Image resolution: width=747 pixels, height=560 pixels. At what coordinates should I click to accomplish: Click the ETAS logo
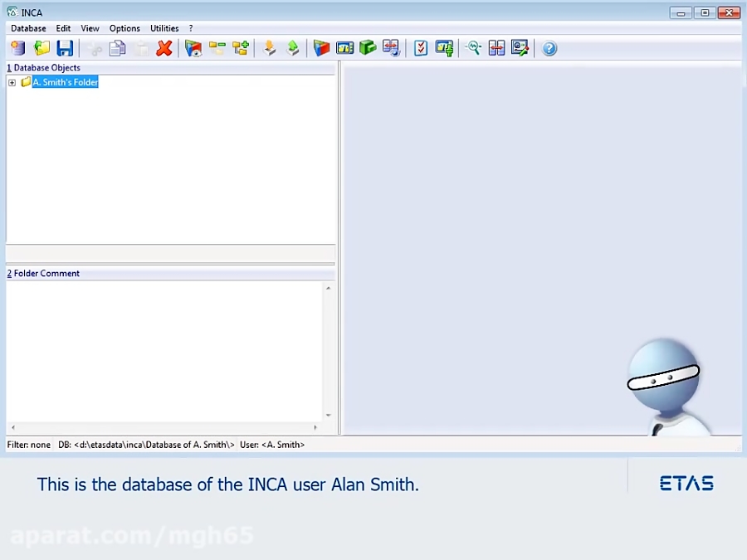[686, 484]
